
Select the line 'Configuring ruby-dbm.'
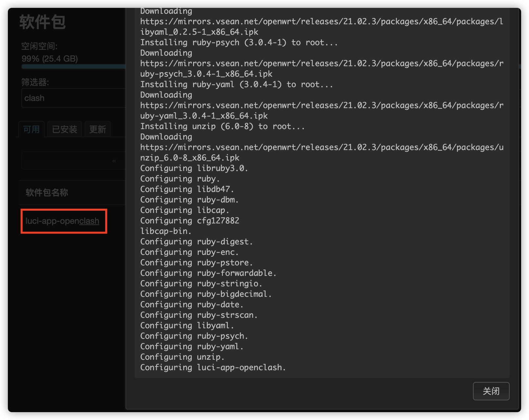tap(189, 200)
